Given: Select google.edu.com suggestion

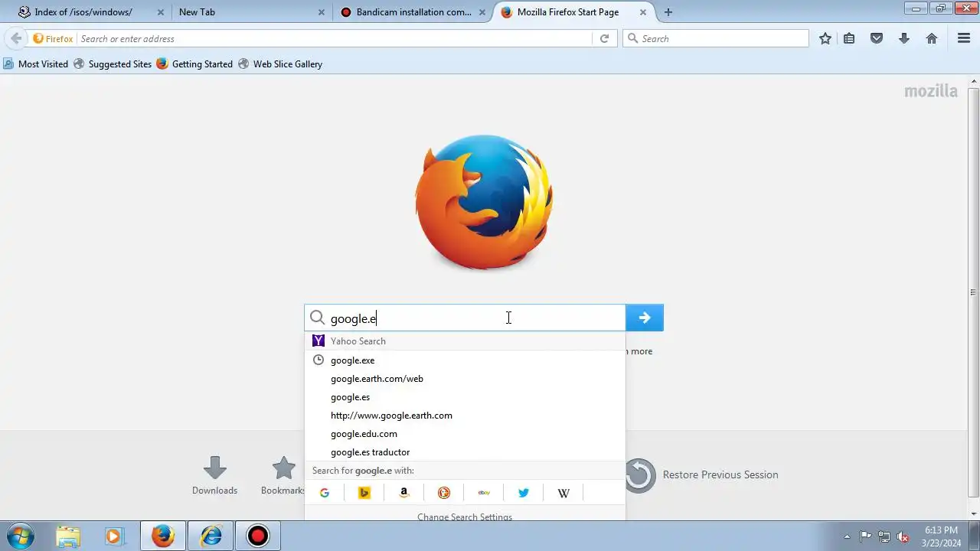Looking at the screenshot, I should 465,433.
